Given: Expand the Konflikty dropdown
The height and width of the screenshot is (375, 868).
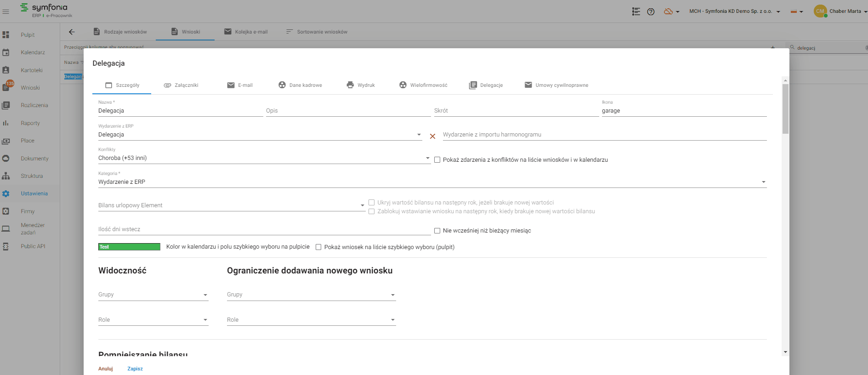Looking at the screenshot, I should (264, 158).
